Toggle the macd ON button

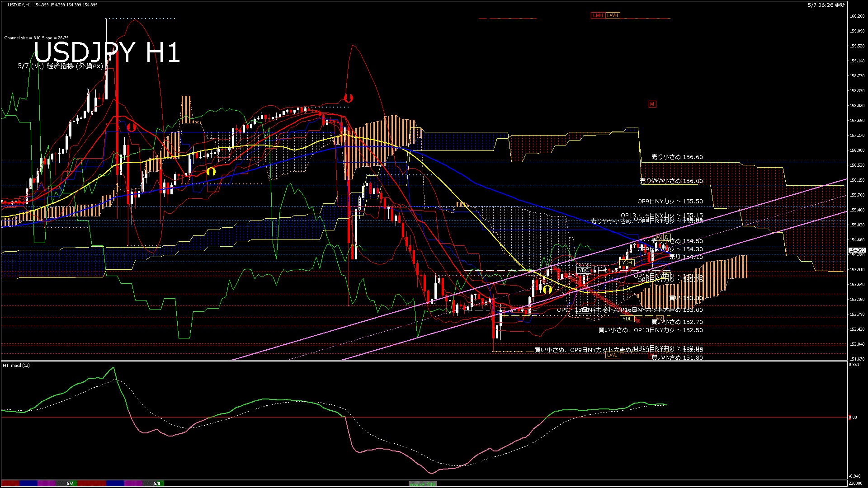coord(423,484)
